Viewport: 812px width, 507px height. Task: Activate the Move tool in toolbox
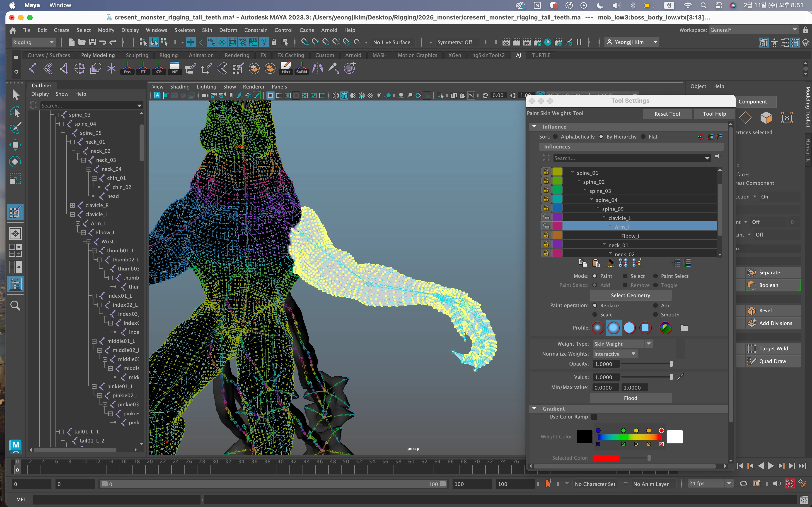[15, 145]
